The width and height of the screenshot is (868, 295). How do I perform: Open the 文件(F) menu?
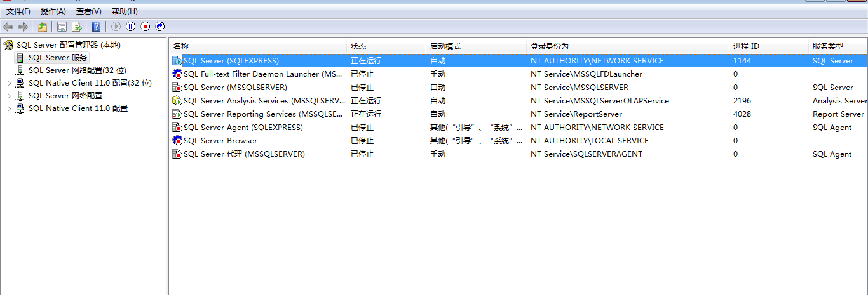coord(18,11)
